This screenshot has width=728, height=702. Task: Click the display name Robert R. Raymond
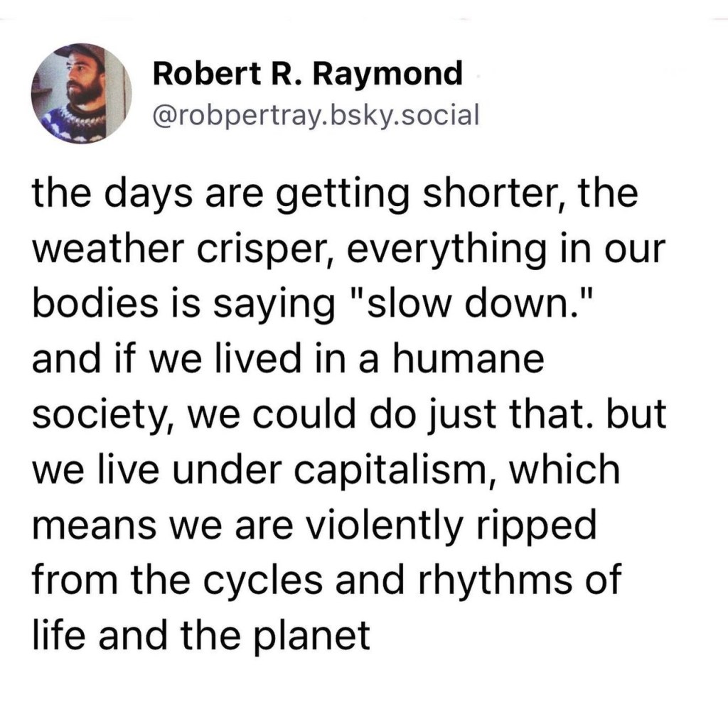tap(307, 73)
